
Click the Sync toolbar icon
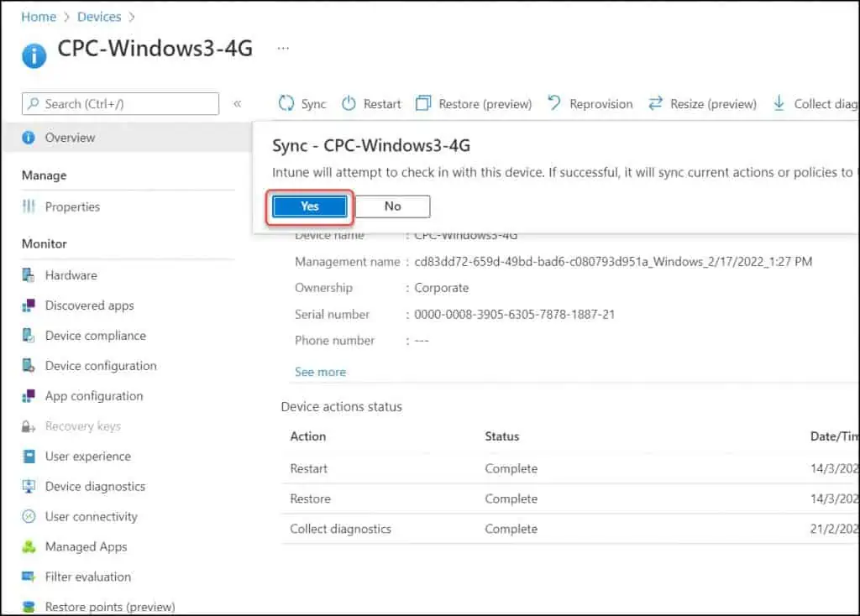[x=286, y=103]
